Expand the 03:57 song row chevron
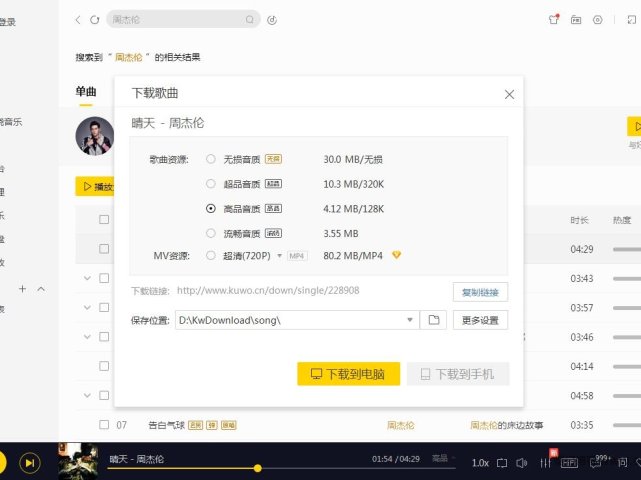Screen dimensions: 641x480 (87, 307)
